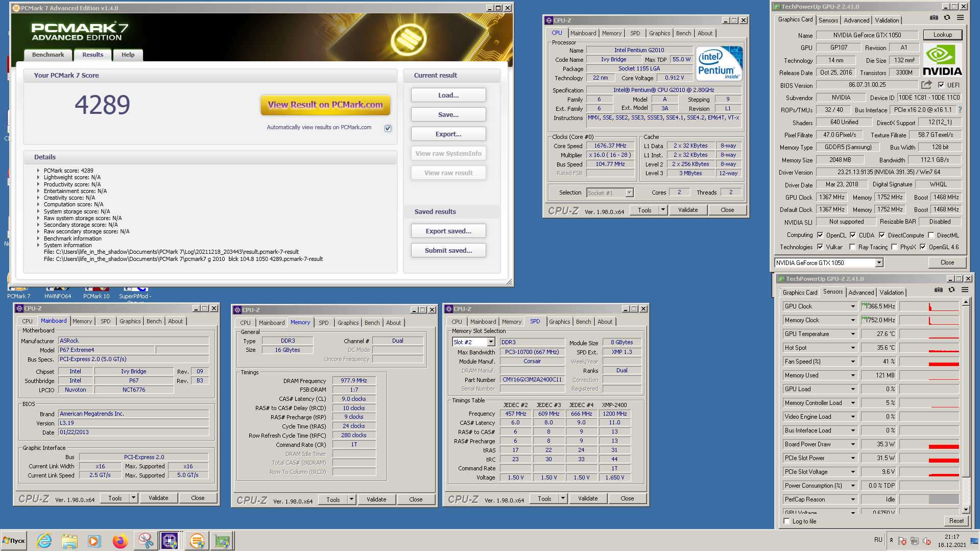The image size is (980, 551).
Task: Click the GPU-Z Sensors vertical scrollbar
Action: [x=966, y=406]
